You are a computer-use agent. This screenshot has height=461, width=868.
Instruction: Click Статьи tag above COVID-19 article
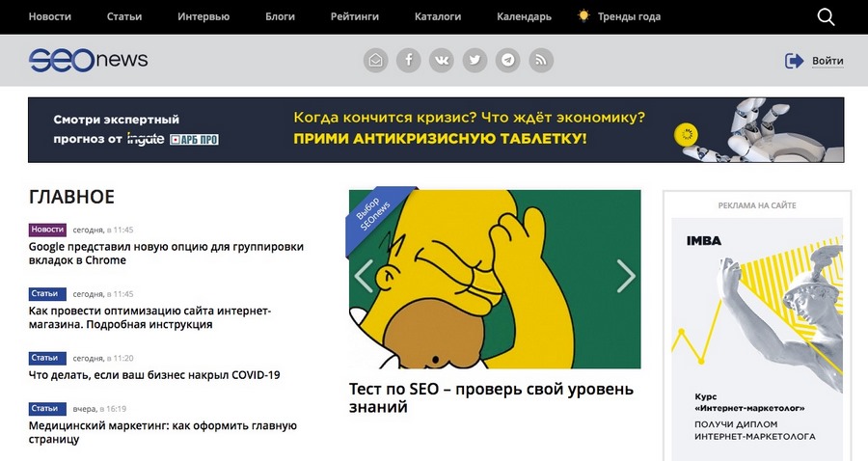coord(47,358)
